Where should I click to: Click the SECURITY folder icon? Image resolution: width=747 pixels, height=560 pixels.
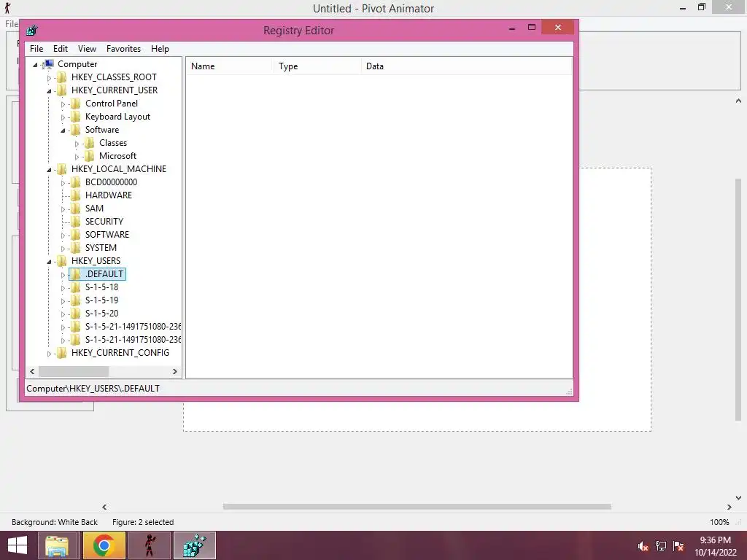[x=75, y=222]
